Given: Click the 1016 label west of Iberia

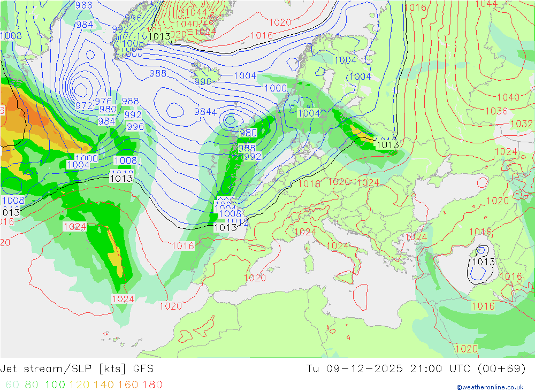Looking at the screenshot, I should click(x=182, y=245).
